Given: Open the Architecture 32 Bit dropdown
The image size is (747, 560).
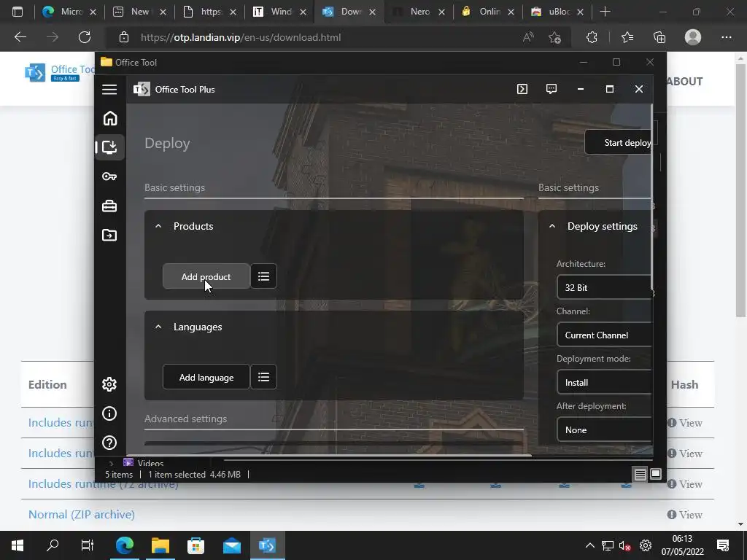Looking at the screenshot, I should coord(604,287).
